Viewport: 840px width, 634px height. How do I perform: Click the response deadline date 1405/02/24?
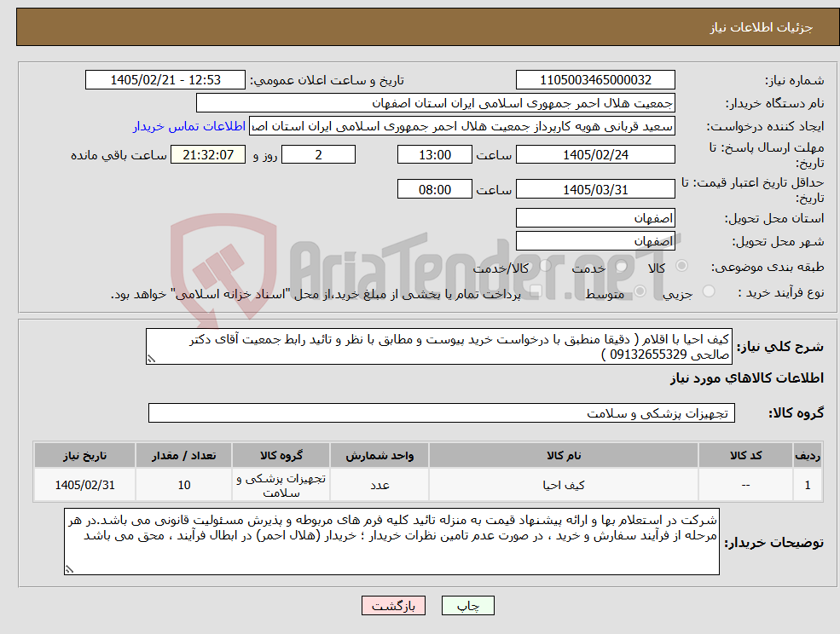(595, 155)
